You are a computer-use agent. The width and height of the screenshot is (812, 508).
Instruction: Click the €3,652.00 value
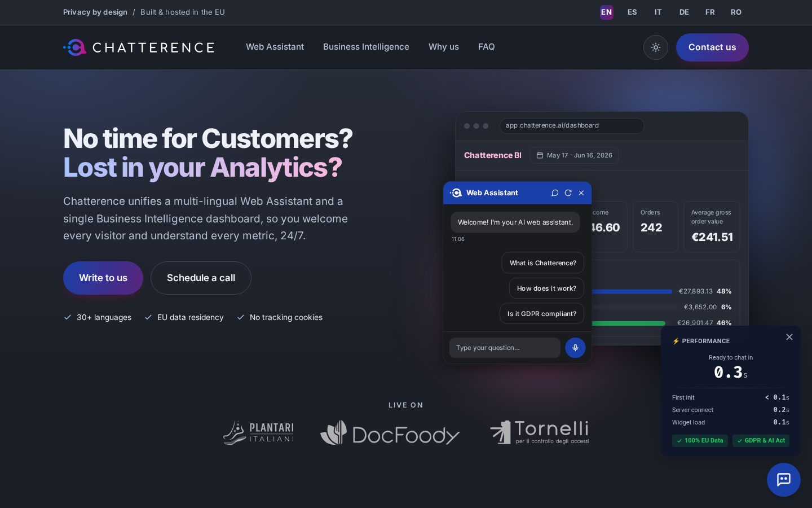700,307
